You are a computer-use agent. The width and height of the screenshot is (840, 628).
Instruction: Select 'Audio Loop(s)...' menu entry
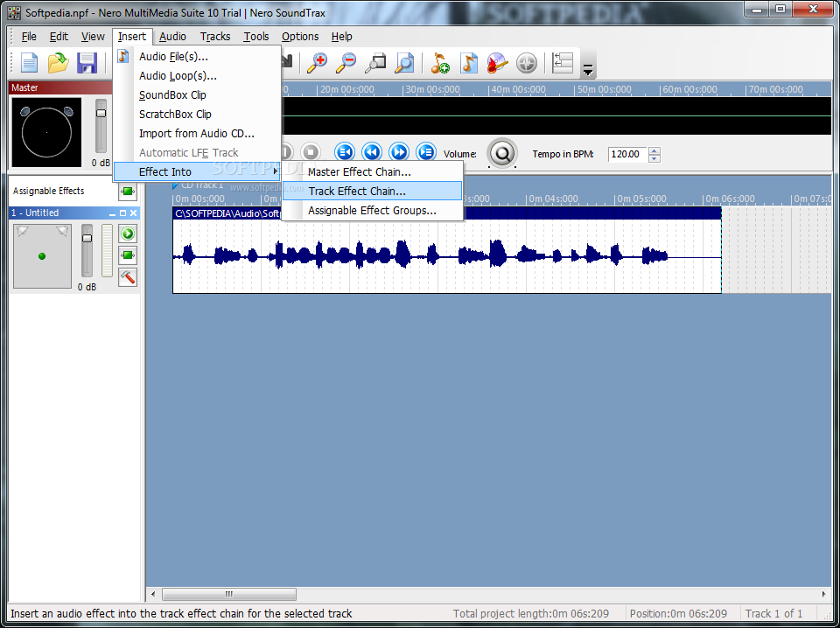tap(197, 76)
